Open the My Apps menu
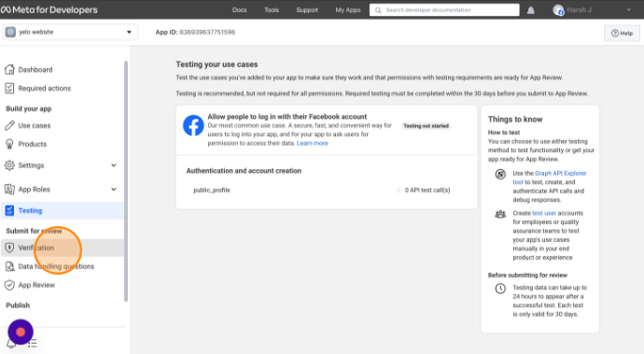This screenshot has height=354, width=644. [347, 10]
